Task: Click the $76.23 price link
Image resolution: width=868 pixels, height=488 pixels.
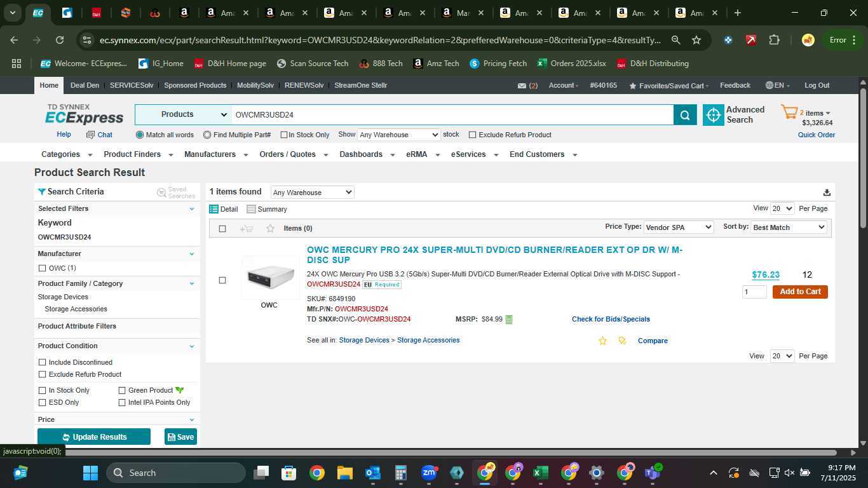Action: pos(766,275)
